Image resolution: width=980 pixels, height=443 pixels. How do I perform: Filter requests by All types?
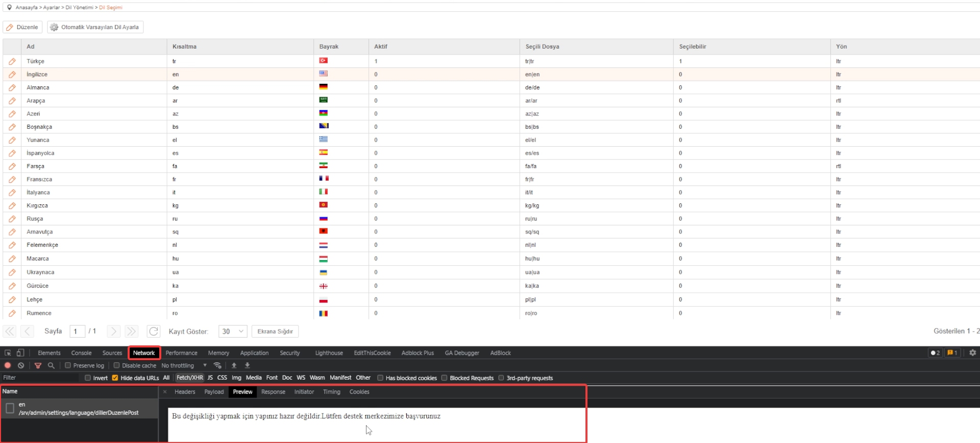166,378
